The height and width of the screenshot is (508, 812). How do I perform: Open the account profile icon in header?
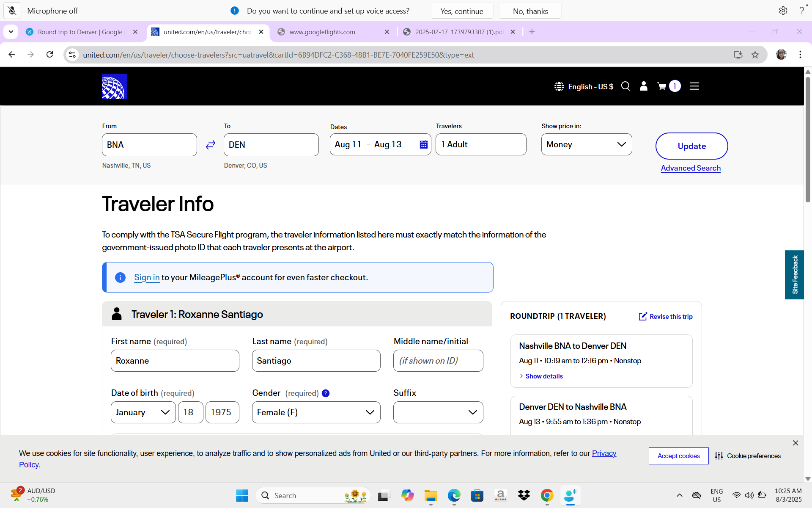(644, 86)
